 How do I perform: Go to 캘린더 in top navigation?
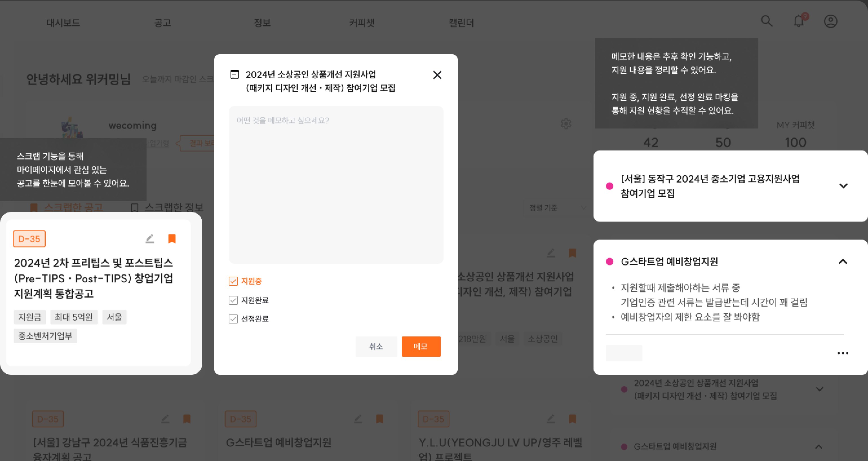pos(461,23)
